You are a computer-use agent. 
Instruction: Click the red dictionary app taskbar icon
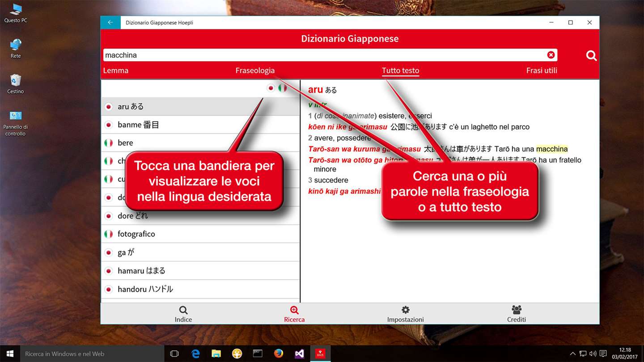click(320, 354)
